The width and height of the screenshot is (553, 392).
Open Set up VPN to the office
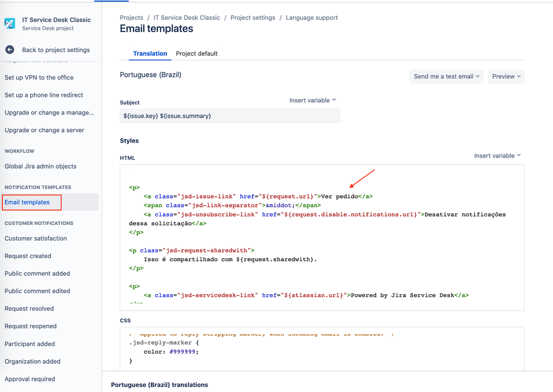[39, 77]
